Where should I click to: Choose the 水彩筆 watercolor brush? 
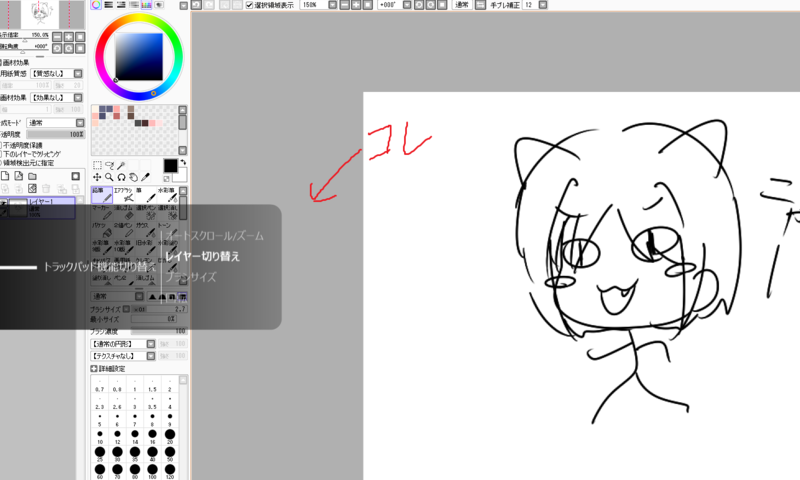tap(167, 195)
